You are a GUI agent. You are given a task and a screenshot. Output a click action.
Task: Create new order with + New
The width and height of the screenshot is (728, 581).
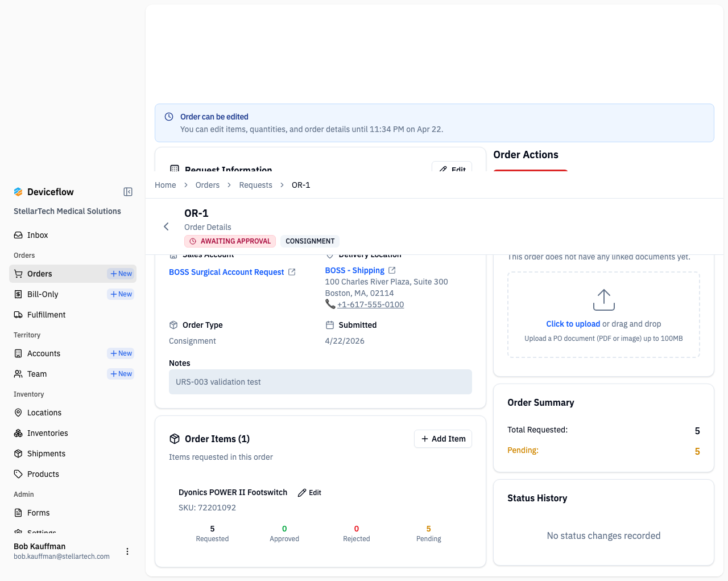click(121, 274)
